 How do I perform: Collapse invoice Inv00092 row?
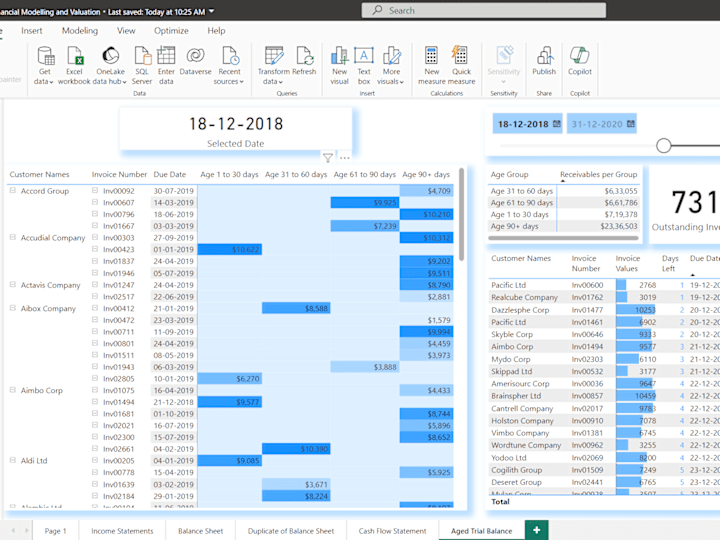[95, 190]
